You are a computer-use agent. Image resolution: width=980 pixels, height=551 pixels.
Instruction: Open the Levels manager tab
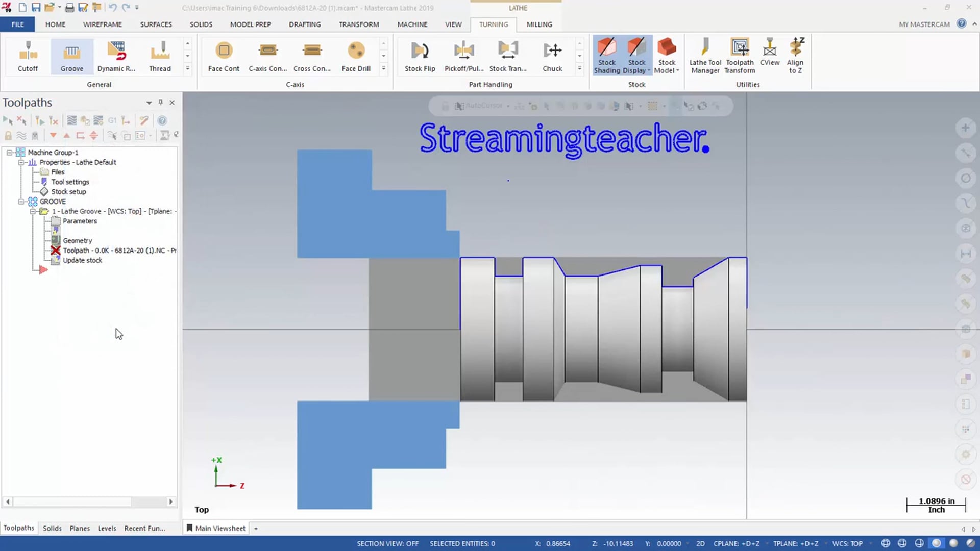(107, 528)
